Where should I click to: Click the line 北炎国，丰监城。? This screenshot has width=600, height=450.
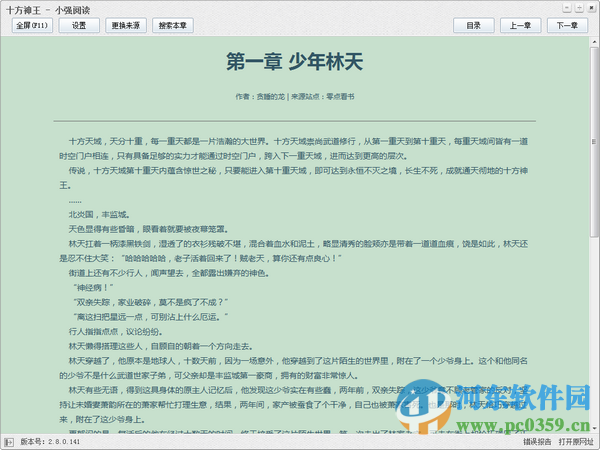(99, 214)
